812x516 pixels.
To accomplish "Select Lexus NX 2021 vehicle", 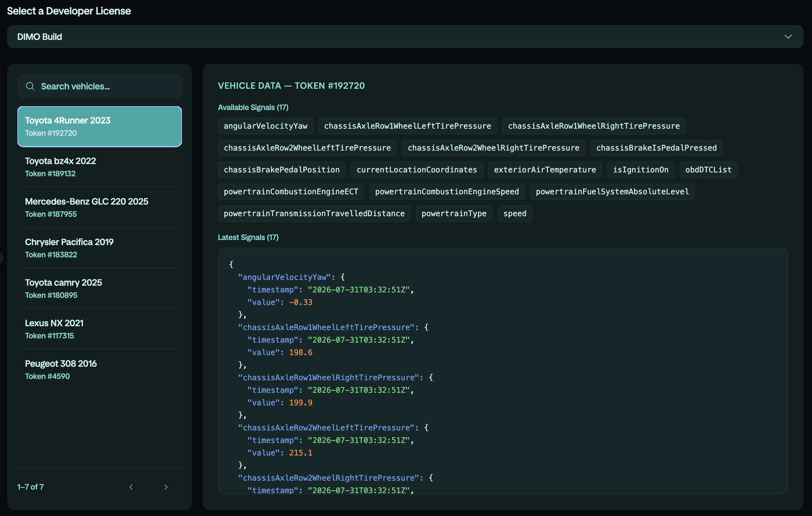I will pos(99,329).
